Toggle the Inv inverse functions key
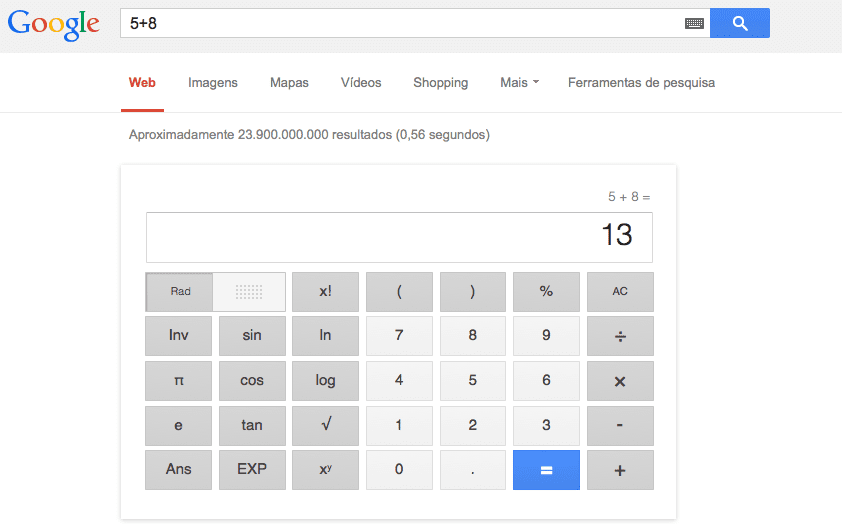The image size is (842, 524). click(178, 336)
